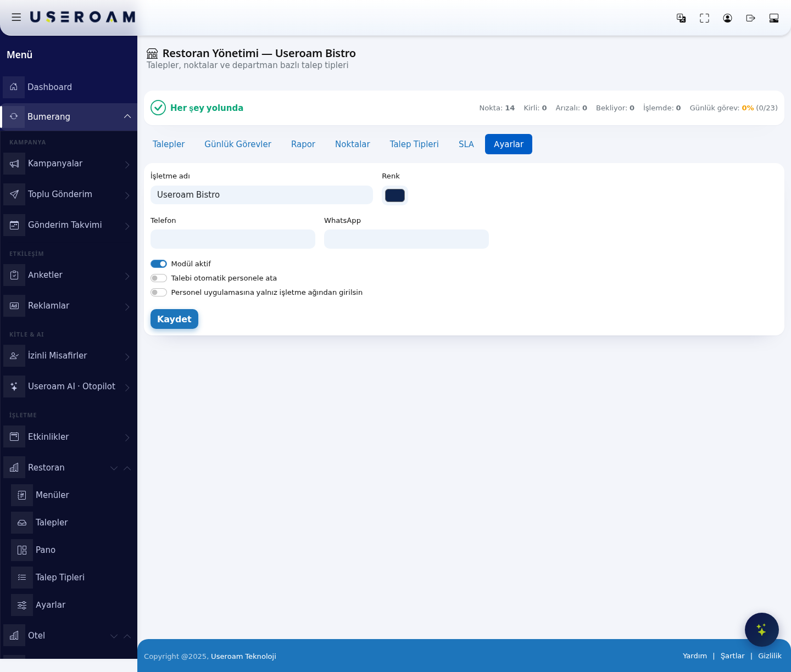Disable the Modül aktif toggle
791x672 pixels.
159,264
